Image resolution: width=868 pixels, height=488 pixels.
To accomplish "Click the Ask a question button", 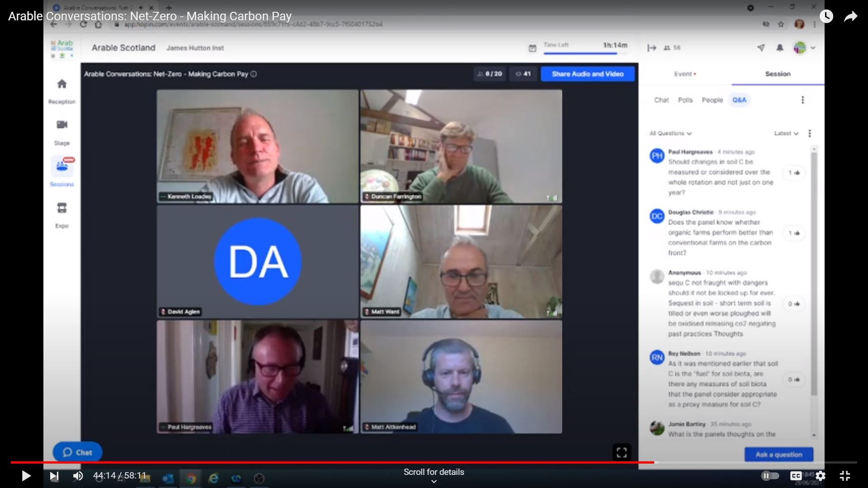I will click(779, 455).
